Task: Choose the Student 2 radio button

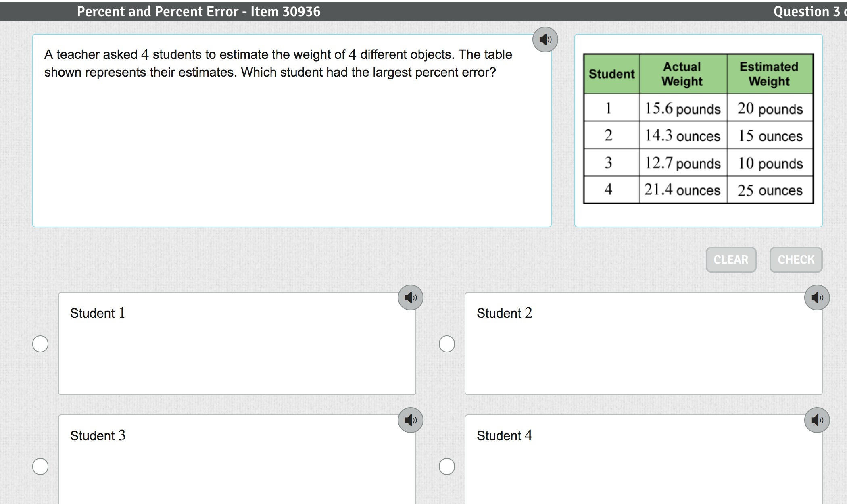Action: (x=447, y=344)
